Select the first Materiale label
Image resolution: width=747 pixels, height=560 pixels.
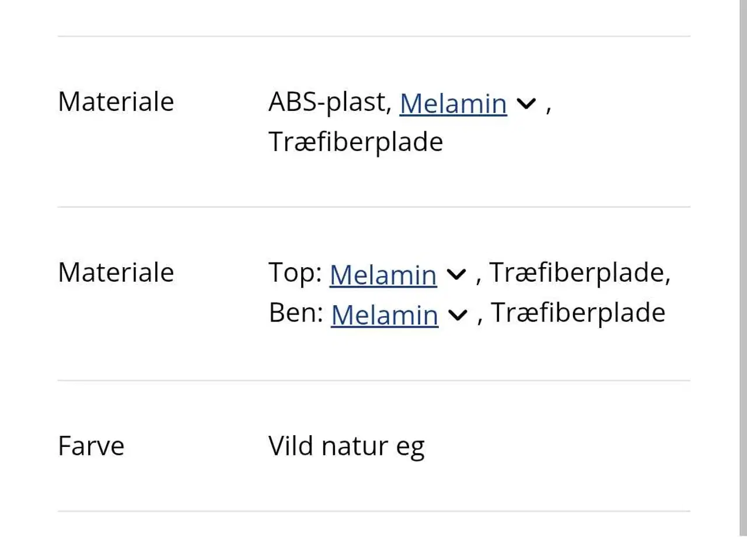coord(116,101)
